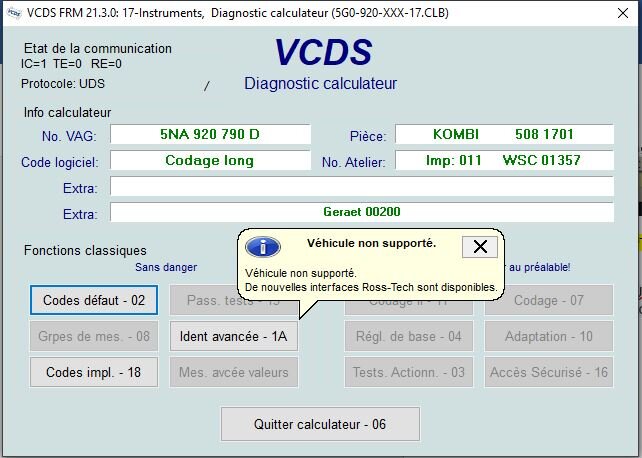Click Régl. de base - 04 button
Screen dimensions: 642x458
tap(409, 336)
